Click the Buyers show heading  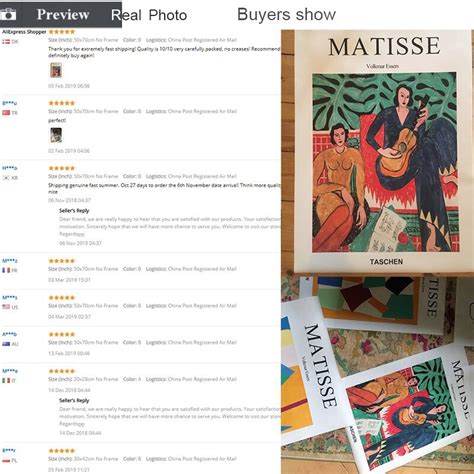pyautogui.click(x=286, y=14)
